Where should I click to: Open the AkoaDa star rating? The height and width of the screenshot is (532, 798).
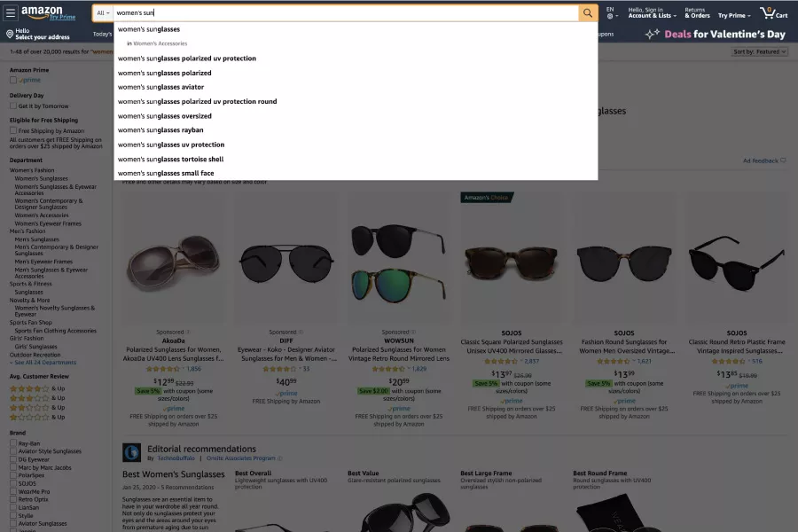[164, 369]
